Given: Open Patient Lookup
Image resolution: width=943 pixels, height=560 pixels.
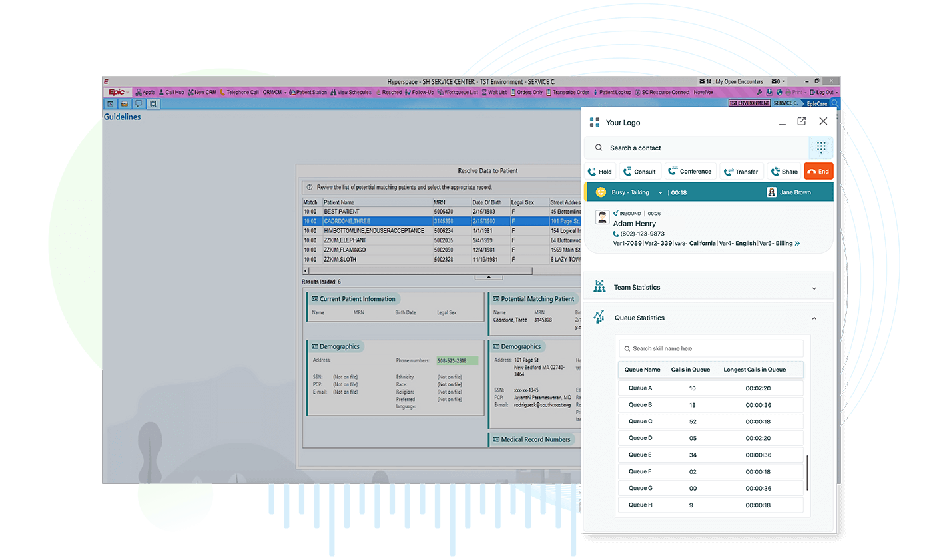Looking at the screenshot, I should tap(615, 92).
